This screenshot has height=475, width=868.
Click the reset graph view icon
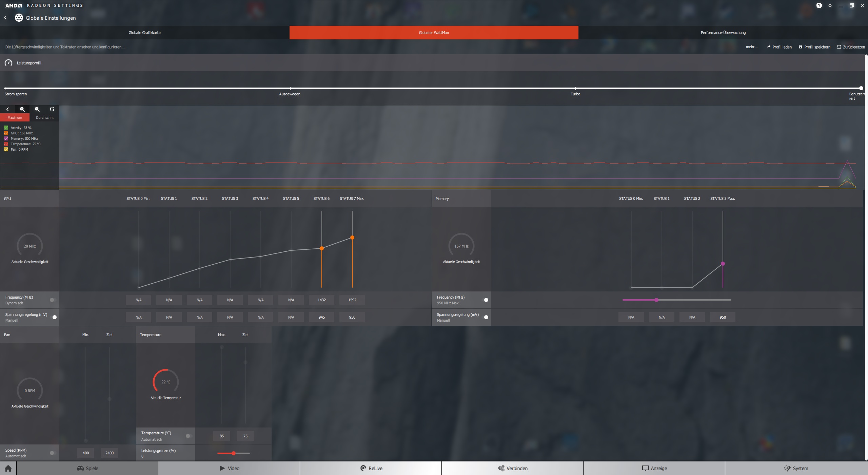coord(52,109)
